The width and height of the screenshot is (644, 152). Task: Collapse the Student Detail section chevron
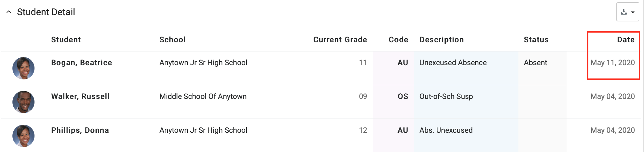[9, 12]
